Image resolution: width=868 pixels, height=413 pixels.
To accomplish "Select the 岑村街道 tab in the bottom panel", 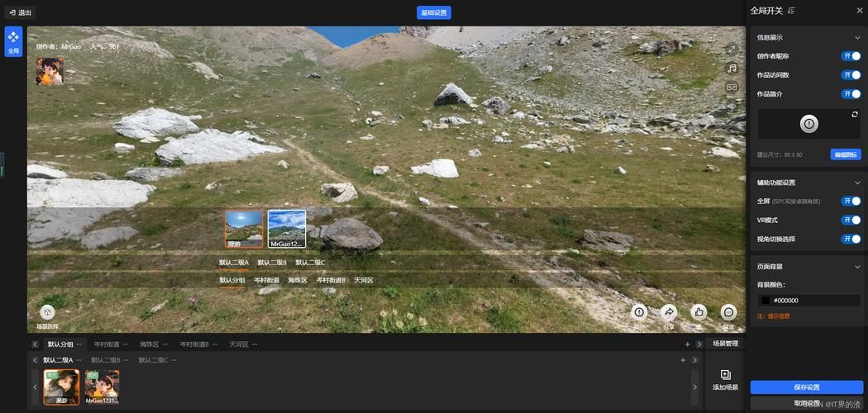I will pyautogui.click(x=107, y=344).
